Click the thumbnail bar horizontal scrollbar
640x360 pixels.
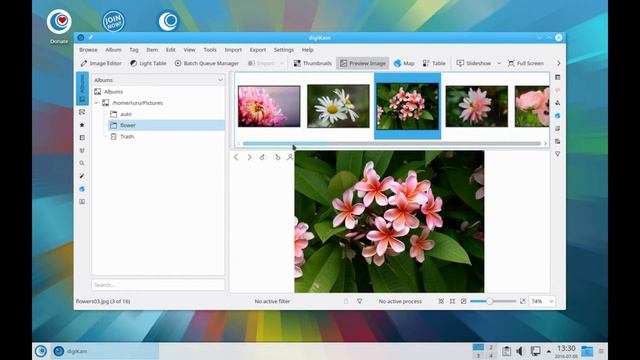pos(392,144)
